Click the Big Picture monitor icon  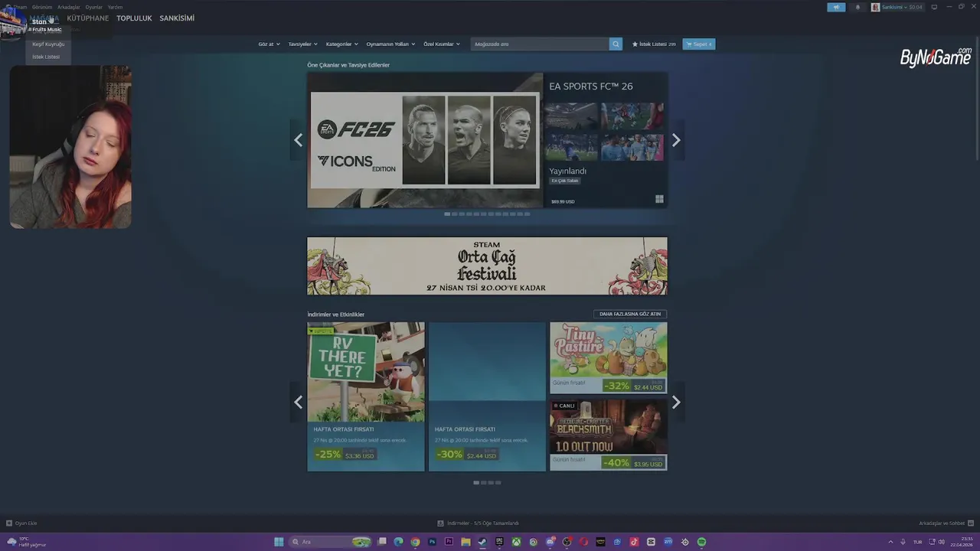(934, 7)
